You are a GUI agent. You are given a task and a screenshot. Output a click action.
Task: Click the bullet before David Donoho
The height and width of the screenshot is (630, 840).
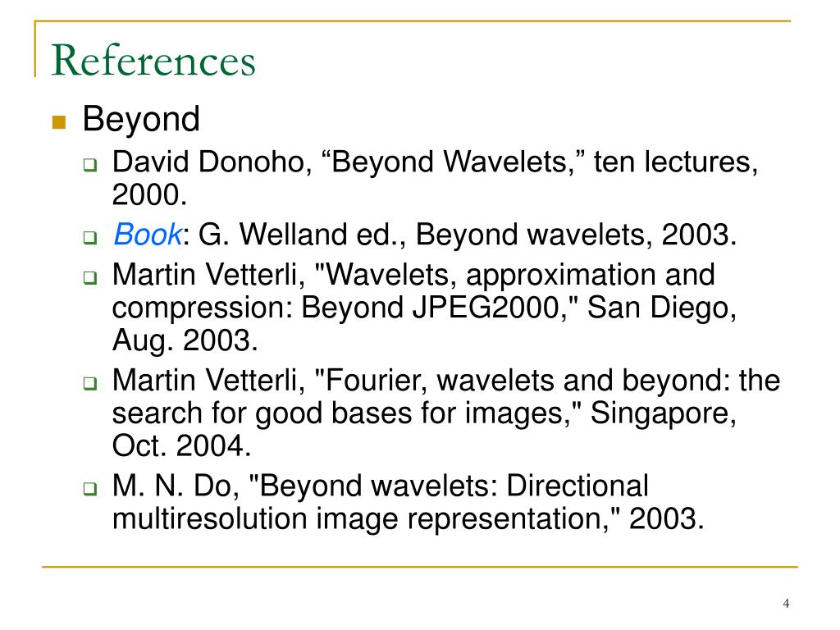point(90,164)
